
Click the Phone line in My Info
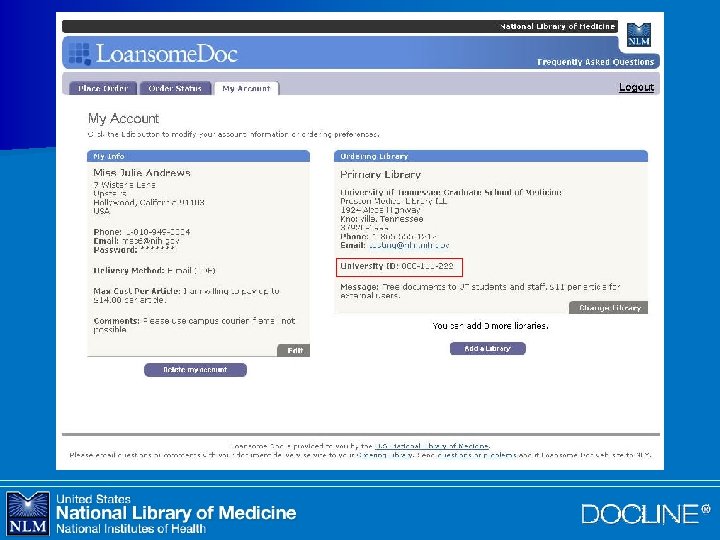pyautogui.click(x=142, y=232)
